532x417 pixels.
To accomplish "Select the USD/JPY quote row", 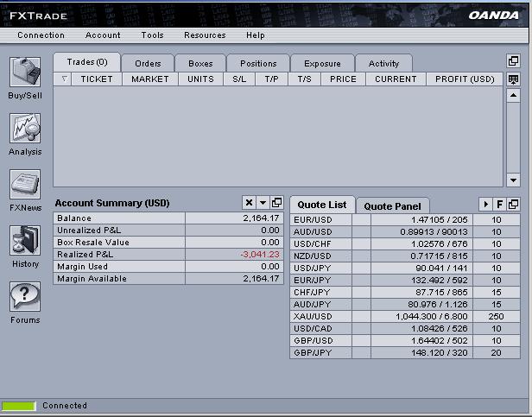I will (x=405, y=268).
